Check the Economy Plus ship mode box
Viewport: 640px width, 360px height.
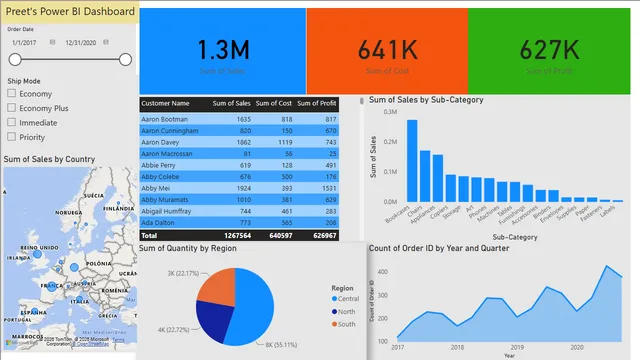11,108
